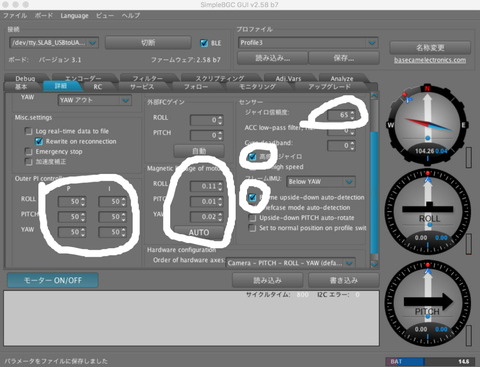
Task: Switch to the エンコーダー tab
Action: (x=83, y=78)
